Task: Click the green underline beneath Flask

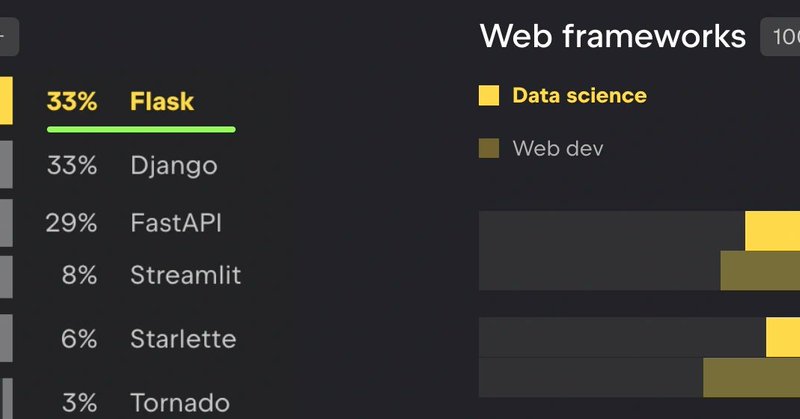Action: tap(141, 130)
